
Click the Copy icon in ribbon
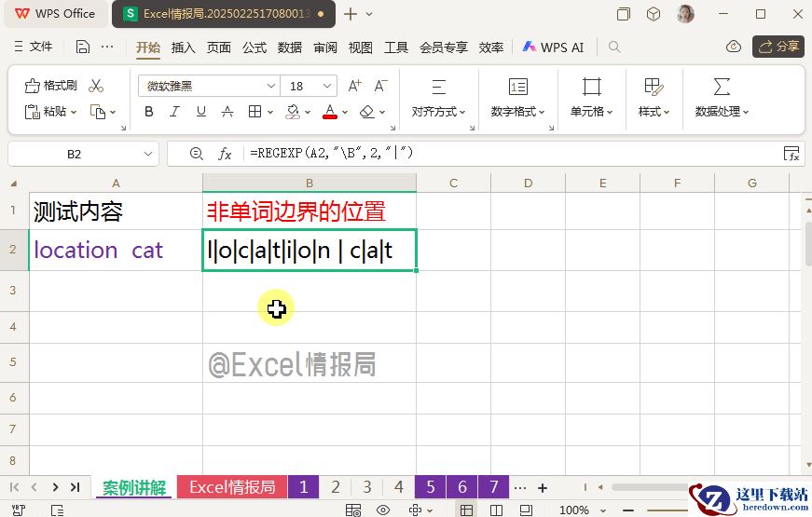click(98, 111)
